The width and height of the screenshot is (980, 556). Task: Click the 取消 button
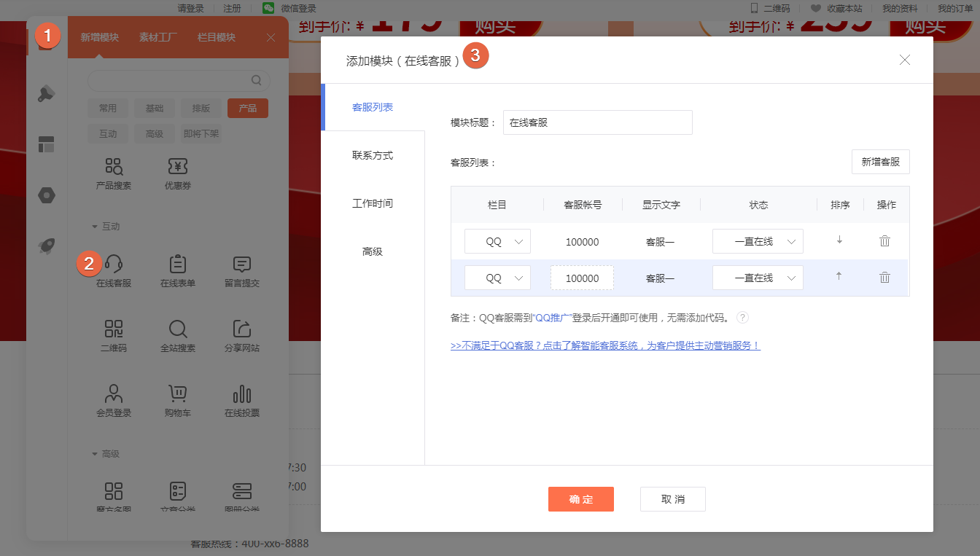coord(673,499)
